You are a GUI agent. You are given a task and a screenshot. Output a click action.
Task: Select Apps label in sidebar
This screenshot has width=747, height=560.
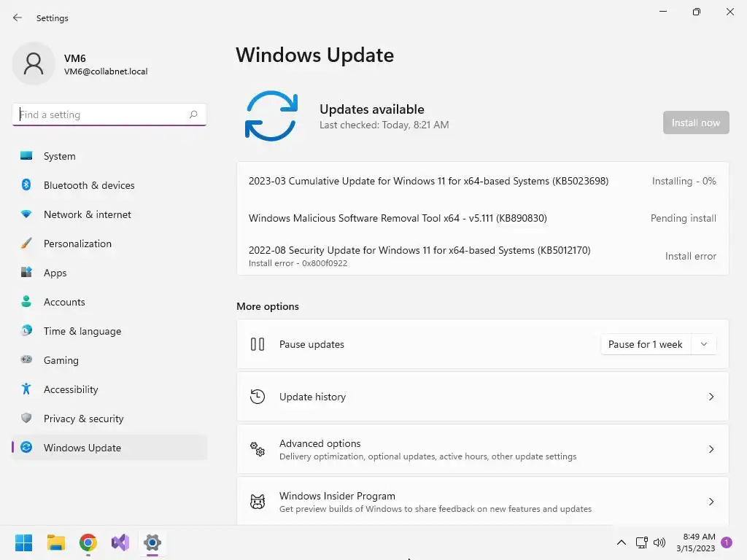(x=55, y=273)
